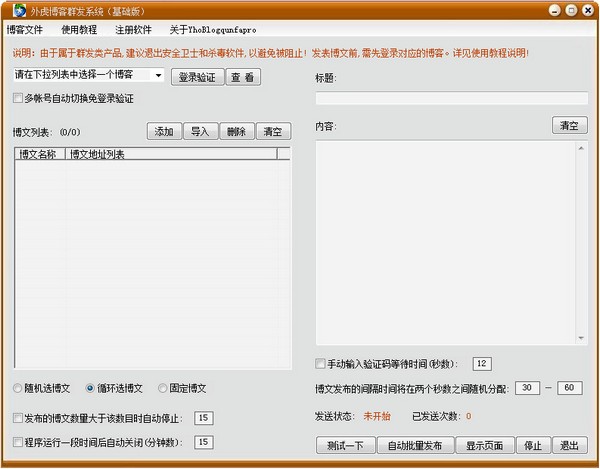Viewport: 600px width, 469px height.
Task: Click the 博文地址列表 column header
Action: point(171,154)
